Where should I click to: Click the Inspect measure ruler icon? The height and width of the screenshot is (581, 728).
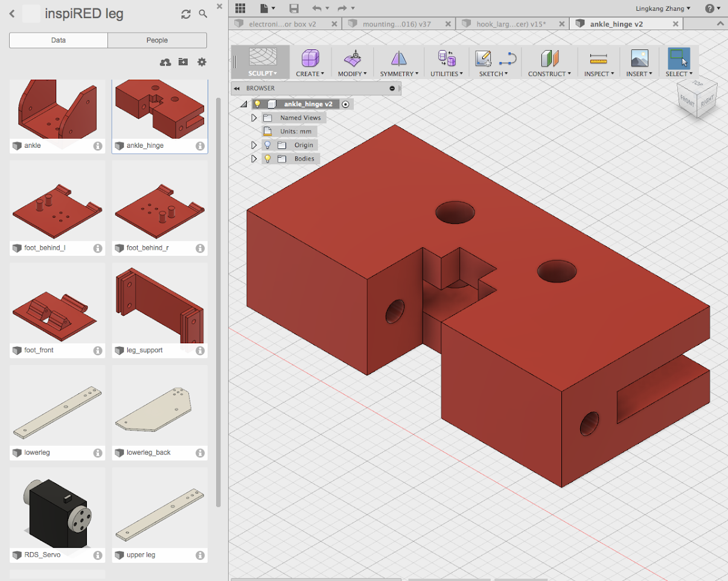599,59
